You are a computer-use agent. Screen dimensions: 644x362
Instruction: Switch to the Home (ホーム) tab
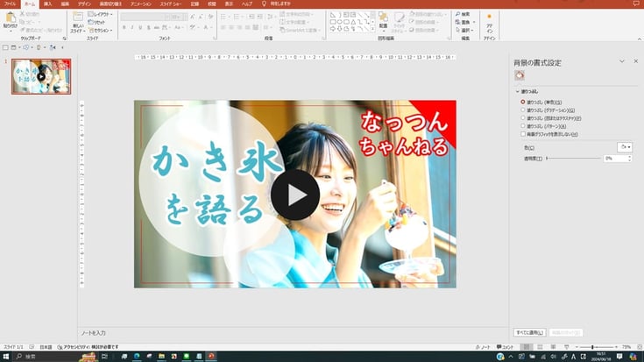coord(30,4)
